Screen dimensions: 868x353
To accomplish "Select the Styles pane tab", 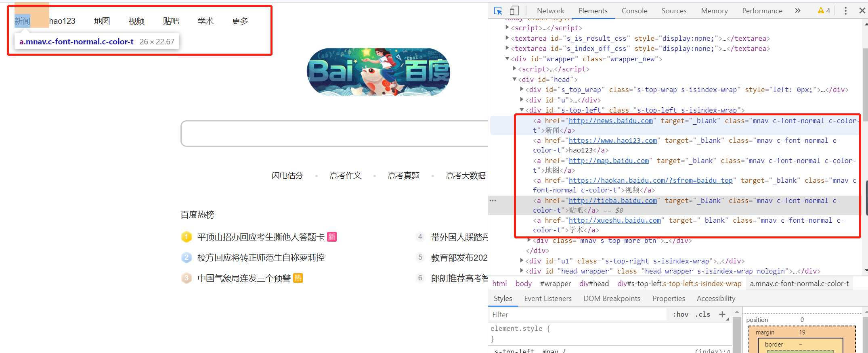I will click(503, 299).
